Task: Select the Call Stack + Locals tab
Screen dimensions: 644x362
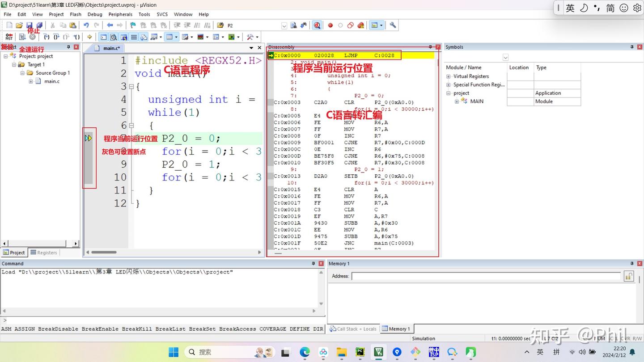Action: (x=353, y=329)
